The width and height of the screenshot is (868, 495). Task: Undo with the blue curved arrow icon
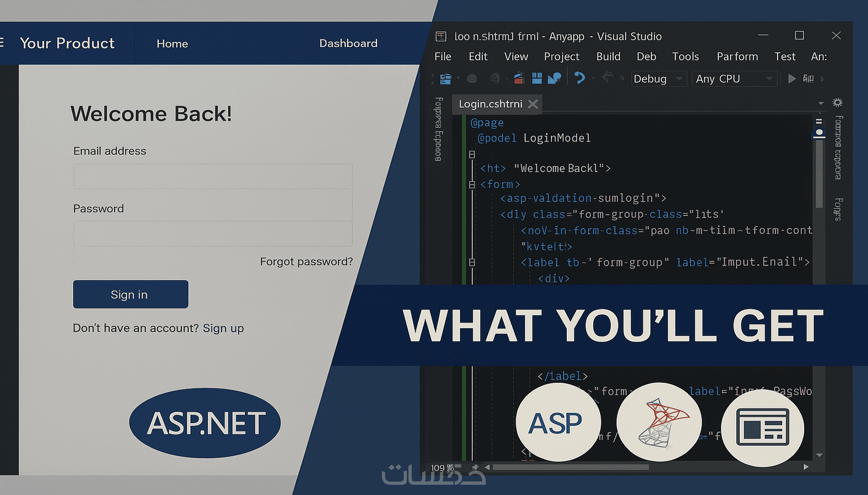coord(580,78)
